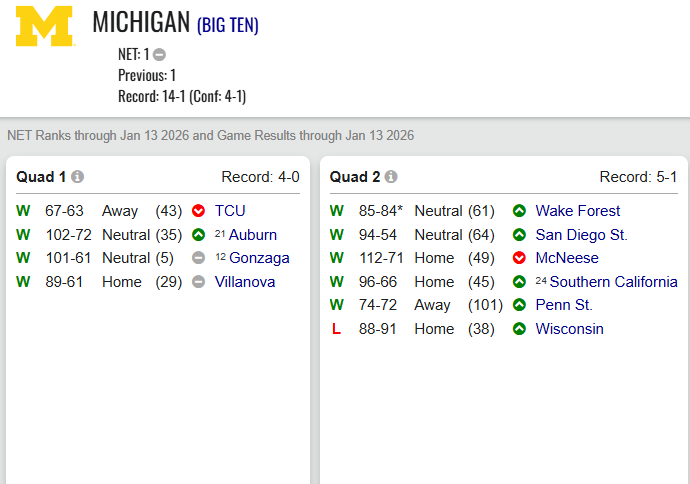Click the green up arrow beside Wisconsin
This screenshot has height=484, width=690.
[x=519, y=329]
